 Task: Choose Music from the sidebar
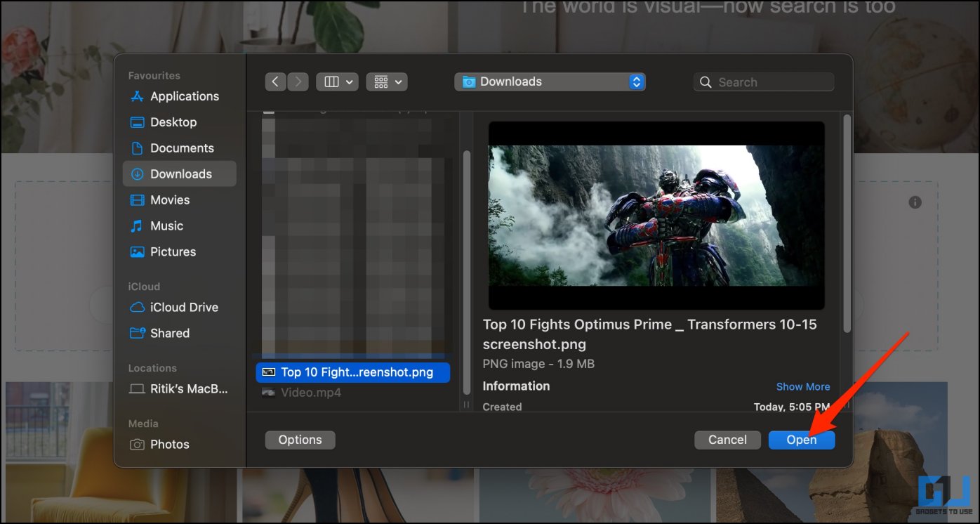(179, 226)
